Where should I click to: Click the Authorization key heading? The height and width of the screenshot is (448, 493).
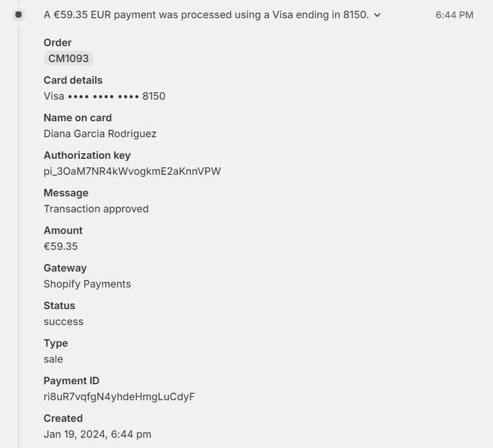87,155
